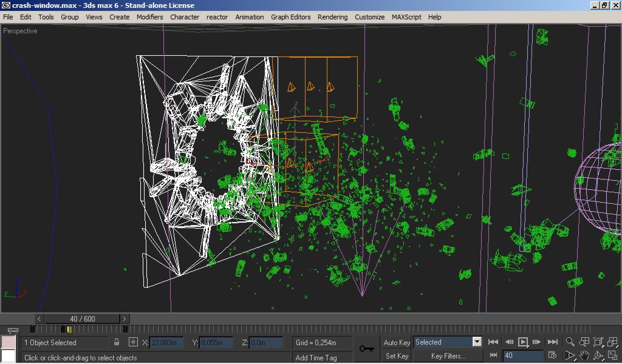
Task: Click the 40 / 600 time slider handle
Action: 82,319
